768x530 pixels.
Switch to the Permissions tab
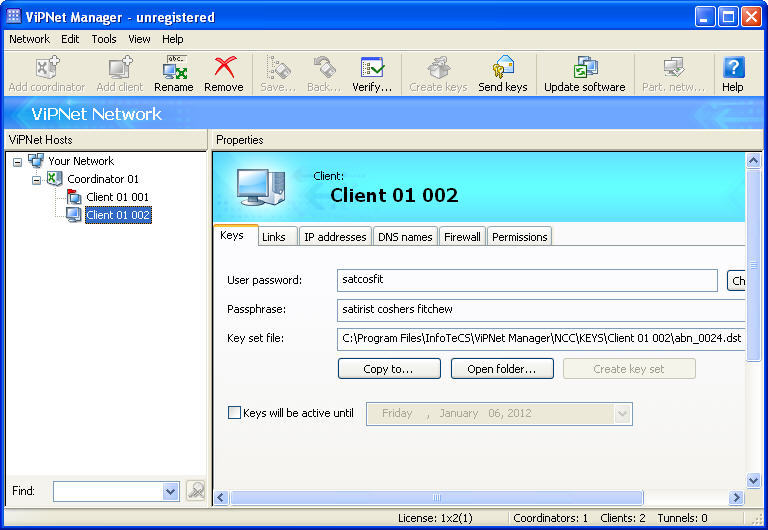coord(520,237)
